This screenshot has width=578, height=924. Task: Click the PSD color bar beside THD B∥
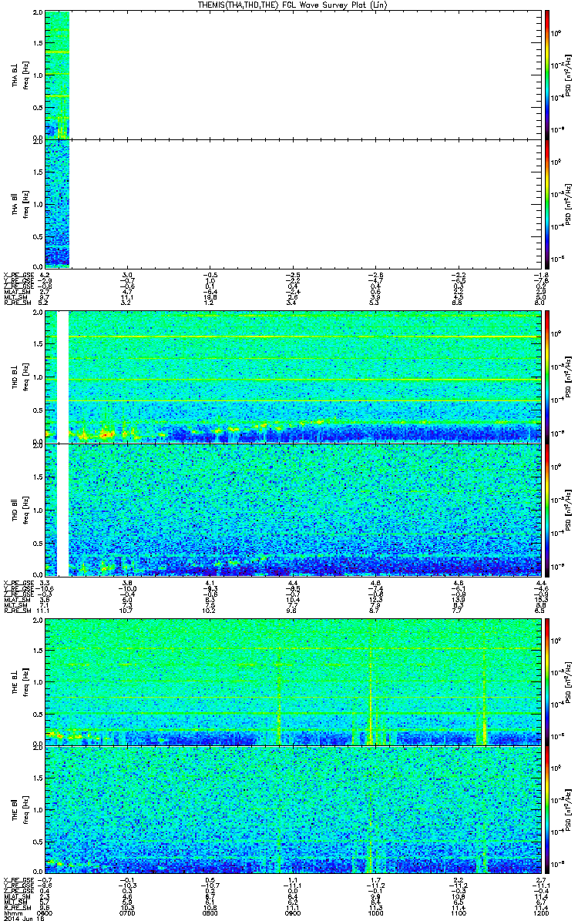[x=547, y=510]
